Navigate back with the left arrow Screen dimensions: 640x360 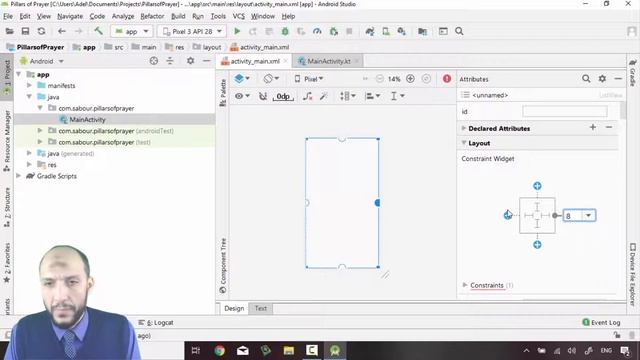62,31
